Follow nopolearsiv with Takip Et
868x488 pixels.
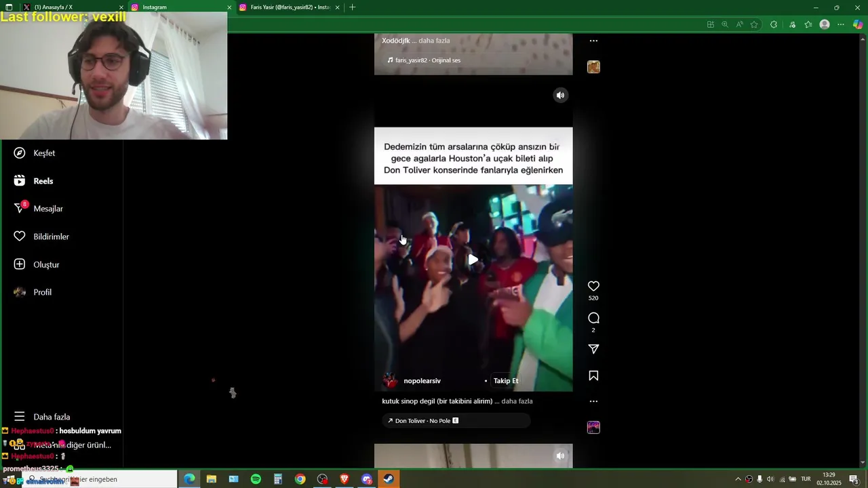(x=506, y=381)
